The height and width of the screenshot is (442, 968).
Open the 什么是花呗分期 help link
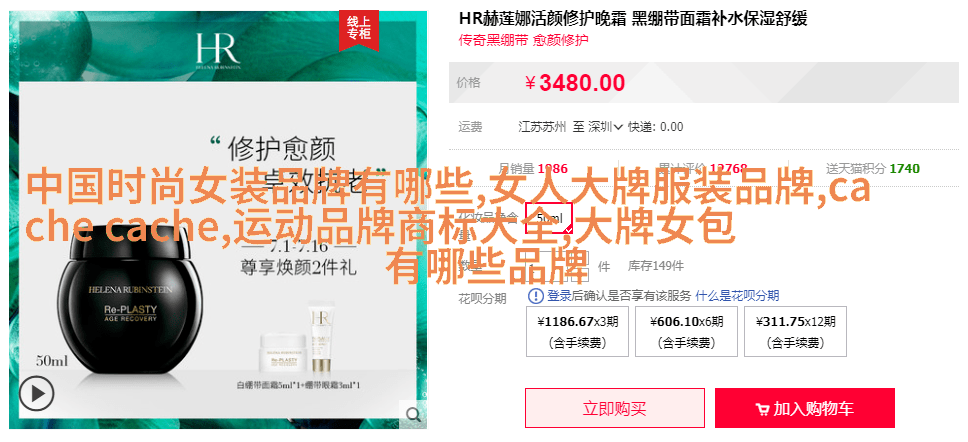click(737, 296)
